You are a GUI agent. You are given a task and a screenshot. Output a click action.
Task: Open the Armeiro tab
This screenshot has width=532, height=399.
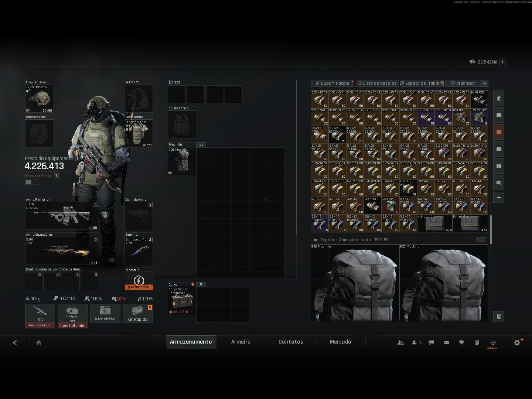point(241,342)
